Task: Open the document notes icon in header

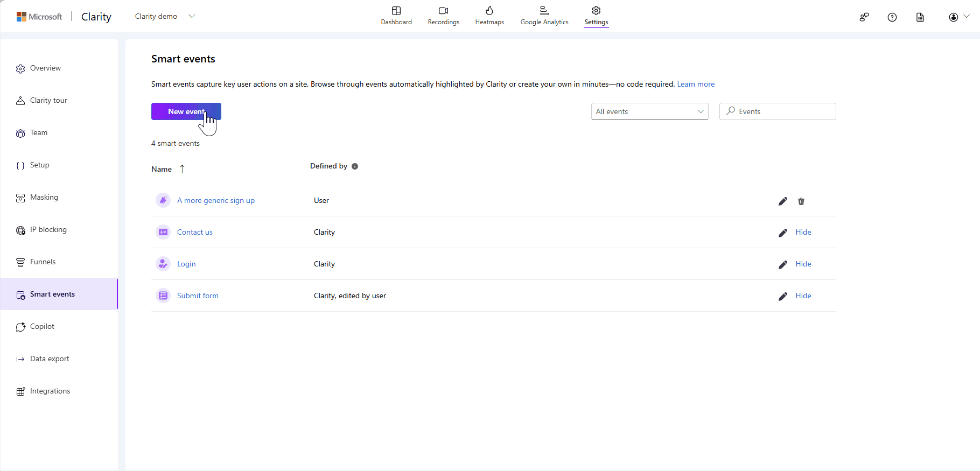Action: tap(920, 17)
